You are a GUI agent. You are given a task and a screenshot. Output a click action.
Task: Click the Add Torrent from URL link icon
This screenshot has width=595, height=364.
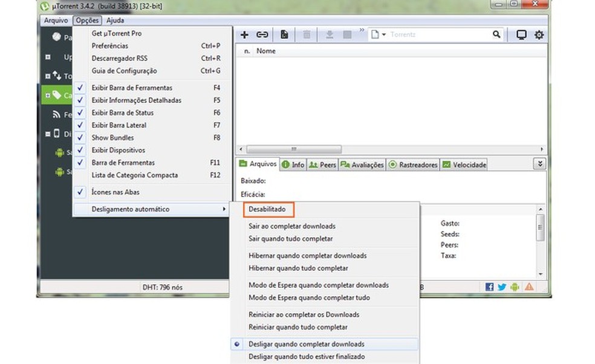click(x=262, y=35)
